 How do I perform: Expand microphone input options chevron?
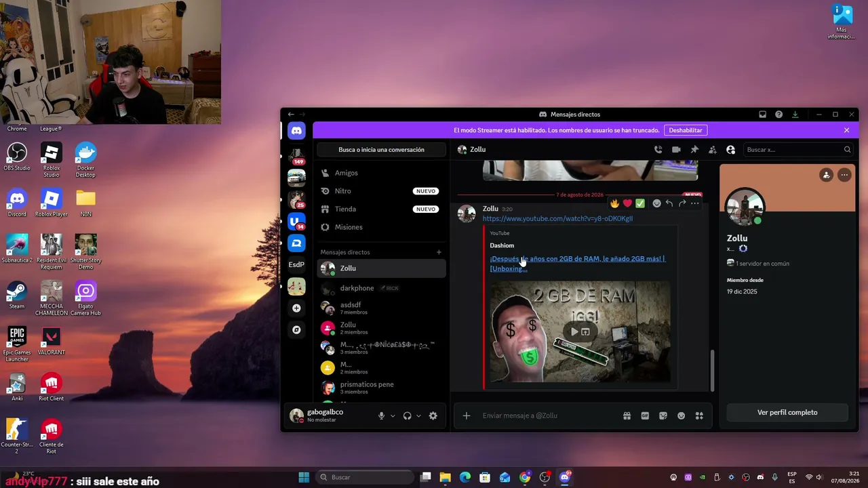coord(393,416)
